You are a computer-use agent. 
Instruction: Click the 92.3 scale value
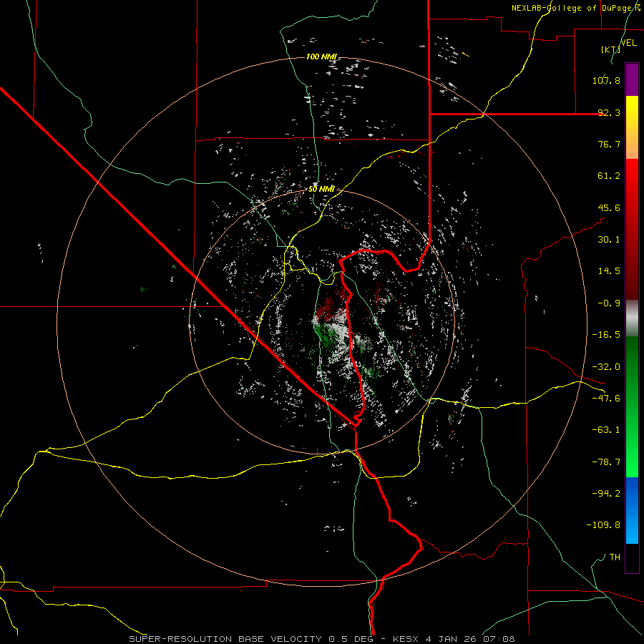pyautogui.click(x=609, y=112)
